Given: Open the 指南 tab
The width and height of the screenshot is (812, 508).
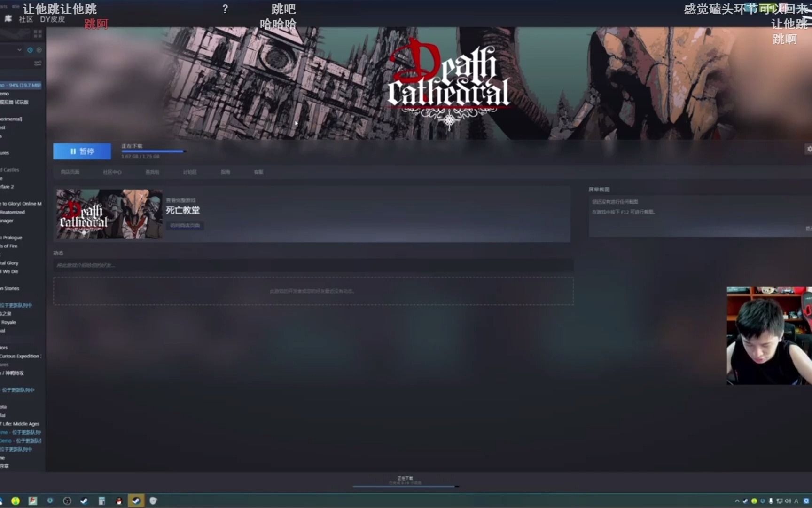Looking at the screenshot, I should (226, 172).
